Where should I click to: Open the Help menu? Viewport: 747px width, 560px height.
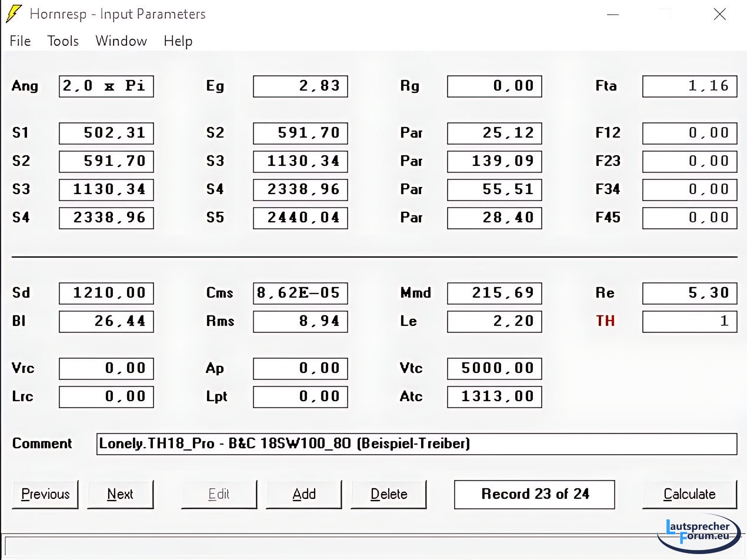tap(178, 41)
